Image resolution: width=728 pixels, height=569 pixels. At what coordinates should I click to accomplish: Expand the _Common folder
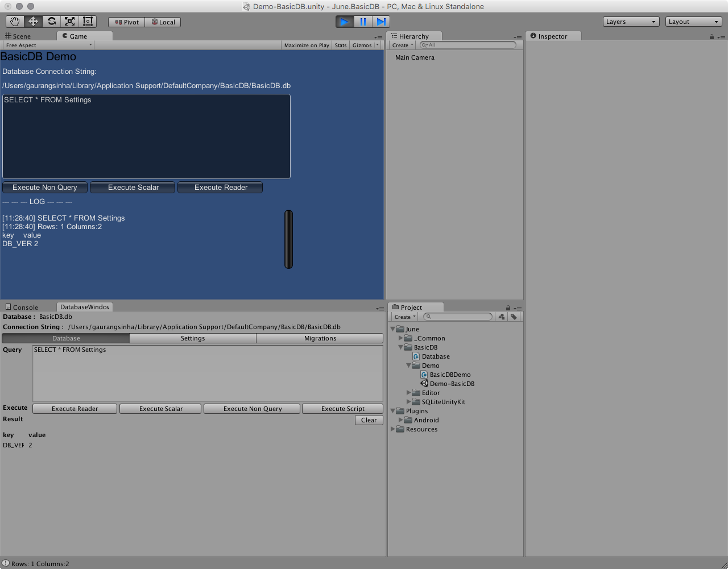coord(400,338)
